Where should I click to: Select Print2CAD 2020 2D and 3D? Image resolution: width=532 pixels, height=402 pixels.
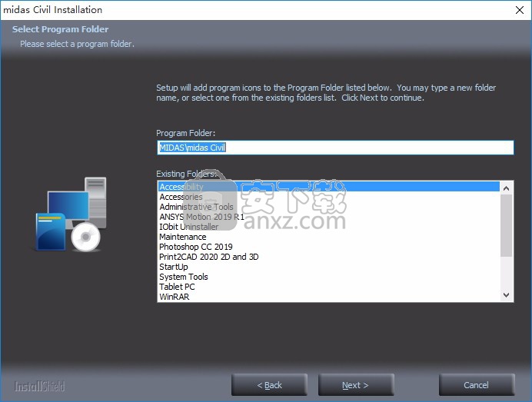(x=208, y=257)
